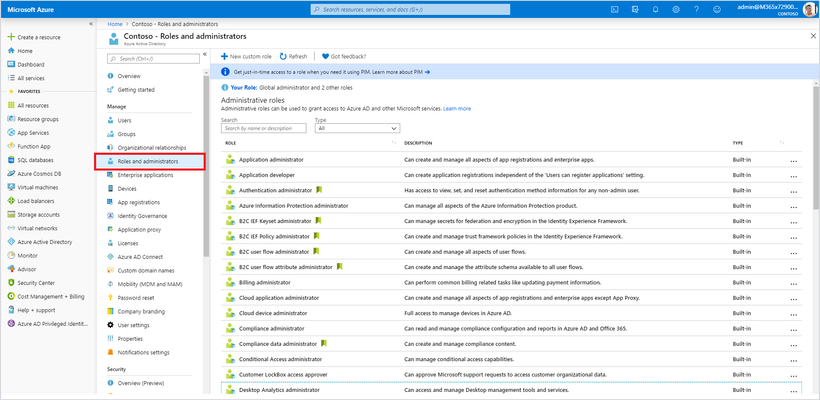Open App registrations menu item
Image resolution: width=820 pixels, height=400 pixels.
tap(139, 202)
